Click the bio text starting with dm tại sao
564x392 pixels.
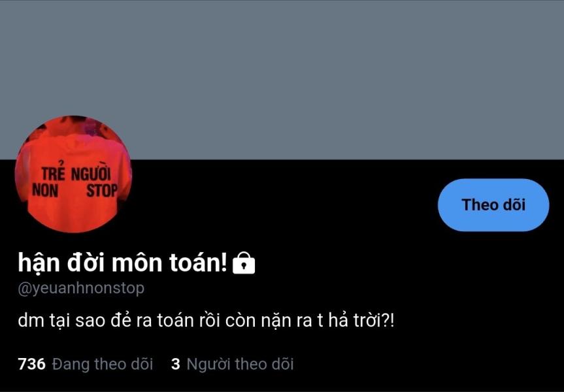coord(206,320)
